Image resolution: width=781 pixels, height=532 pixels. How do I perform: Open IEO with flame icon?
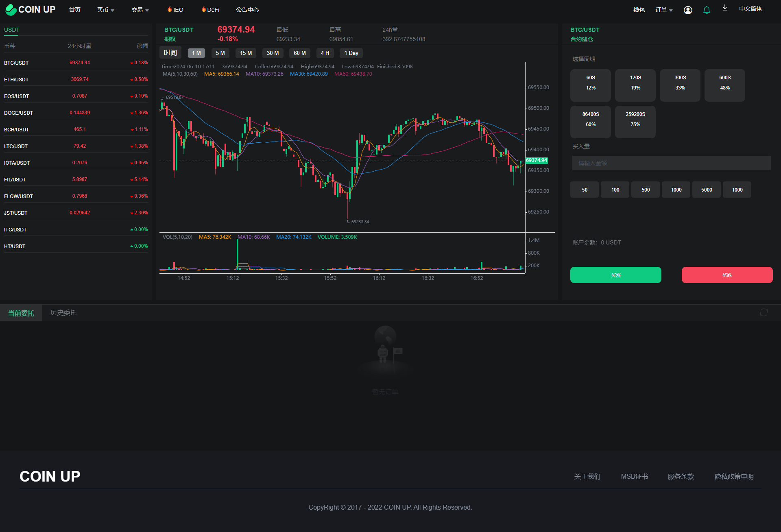[x=175, y=10]
